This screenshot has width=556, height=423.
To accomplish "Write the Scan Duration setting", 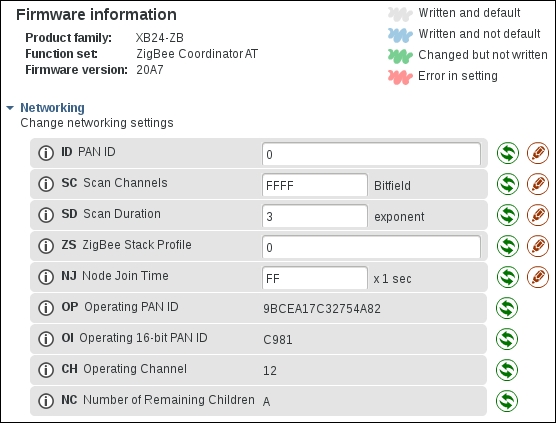I will click(x=538, y=215).
